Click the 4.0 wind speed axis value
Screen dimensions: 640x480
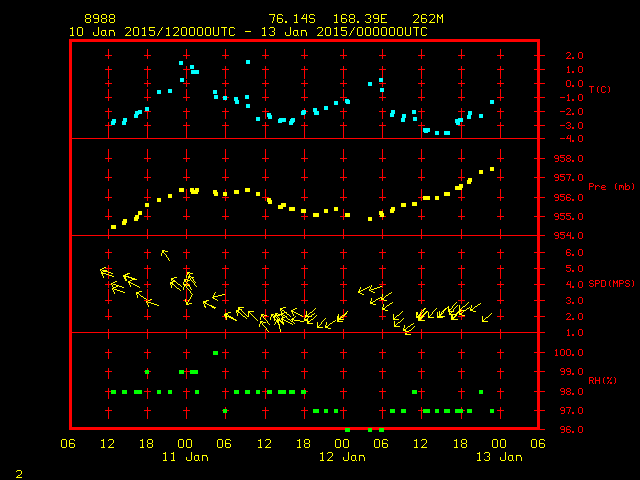[574, 284]
